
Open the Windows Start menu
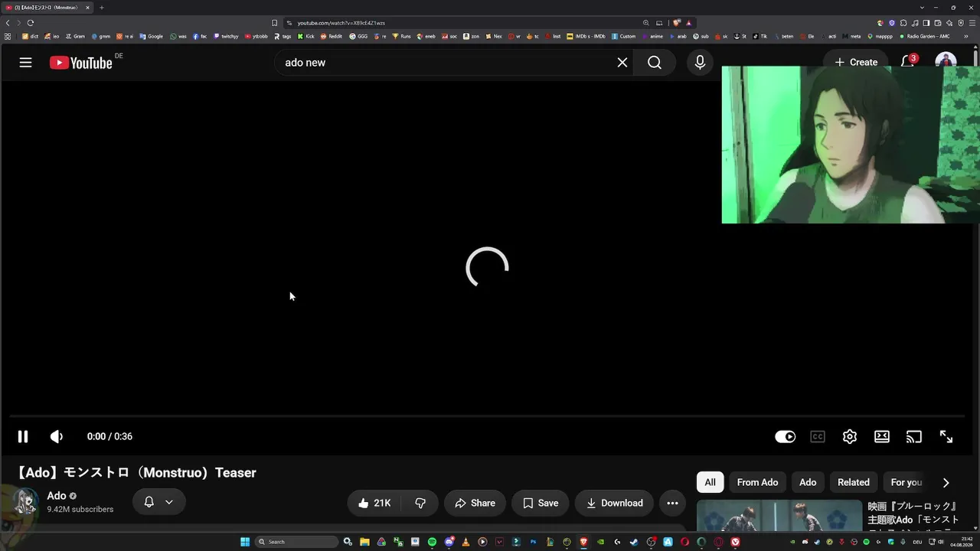245,542
